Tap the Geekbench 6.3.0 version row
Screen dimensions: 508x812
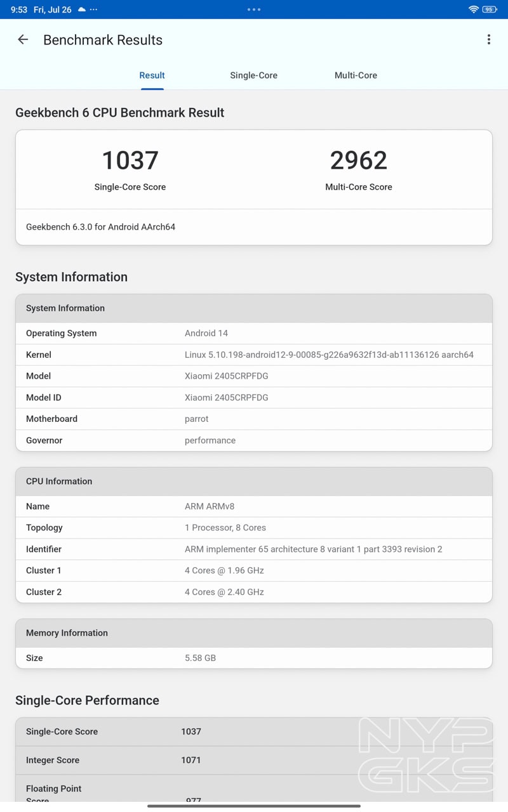[x=253, y=227]
